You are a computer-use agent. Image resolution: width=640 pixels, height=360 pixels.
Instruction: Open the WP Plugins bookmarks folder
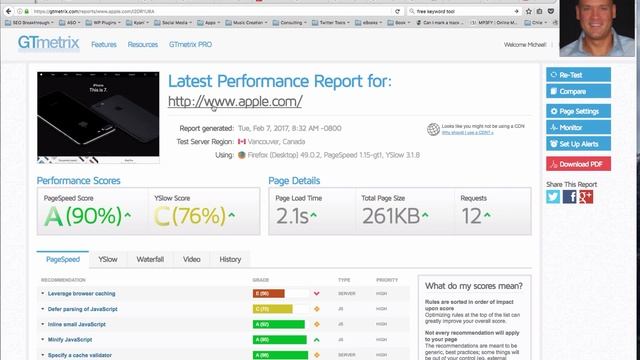103,23
